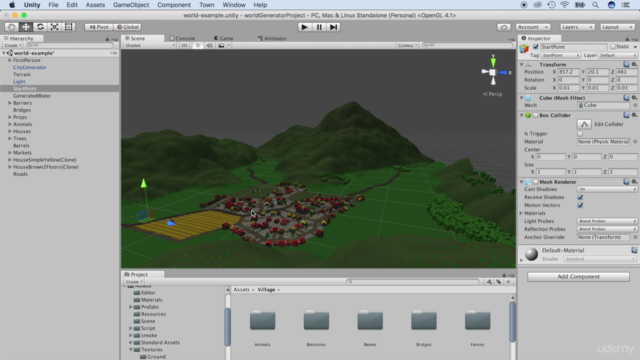Screen dimensions: 640x360
Task: Open Box Collider gear settings
Action: tap(634, 115)
